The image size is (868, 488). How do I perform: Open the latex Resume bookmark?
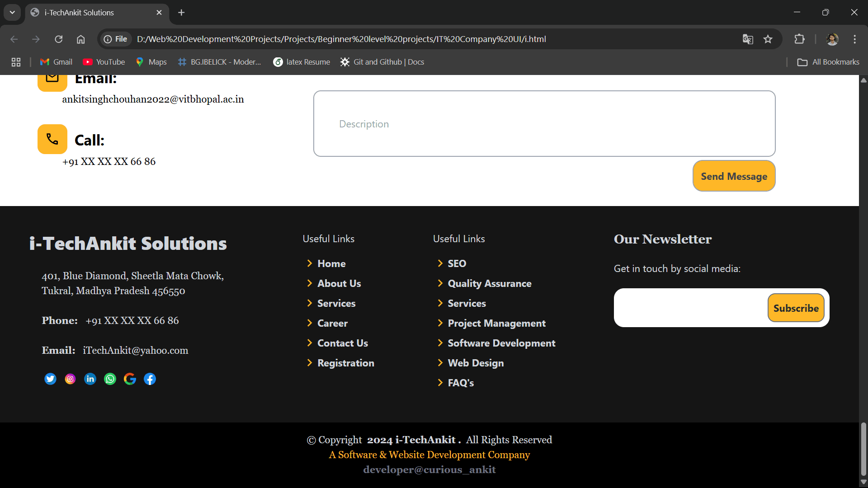[x=302, y=62]
